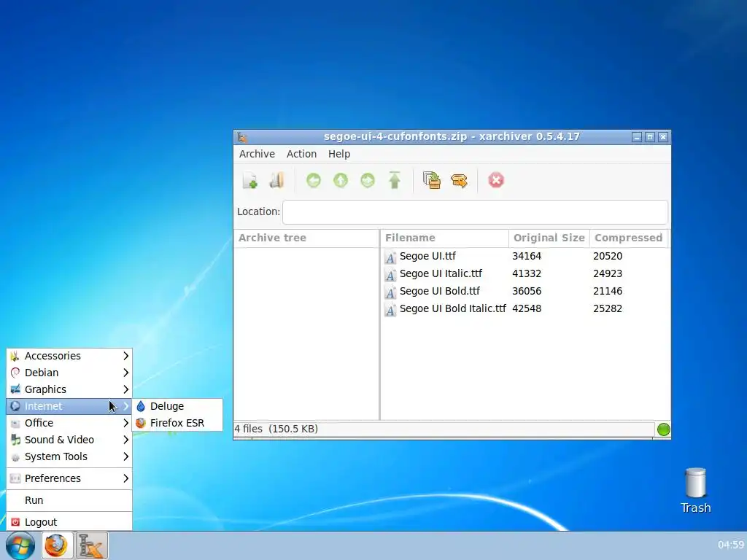
Task: Click the original size value 34164
Action: pos(527,256)
